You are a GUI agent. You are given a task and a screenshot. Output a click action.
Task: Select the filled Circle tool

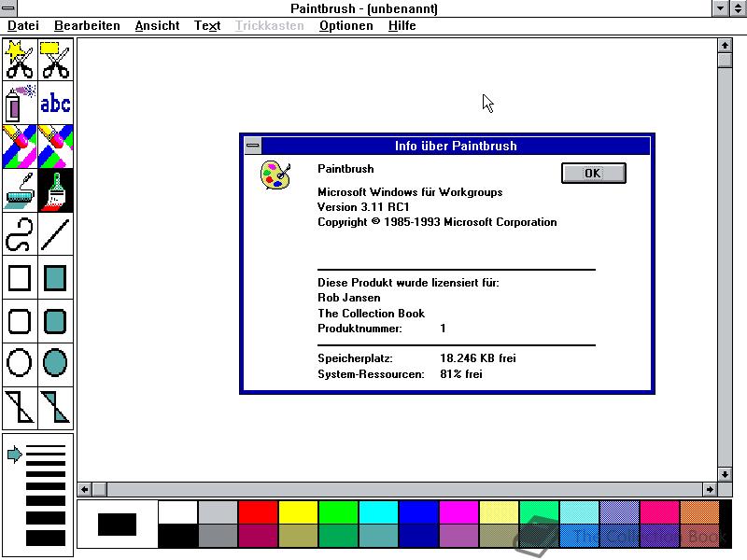tap(54, 364)
